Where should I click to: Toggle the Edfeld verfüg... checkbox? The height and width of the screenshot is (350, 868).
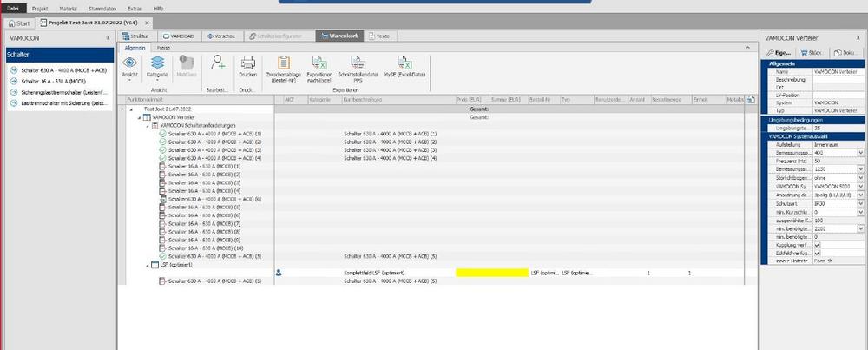817,253
